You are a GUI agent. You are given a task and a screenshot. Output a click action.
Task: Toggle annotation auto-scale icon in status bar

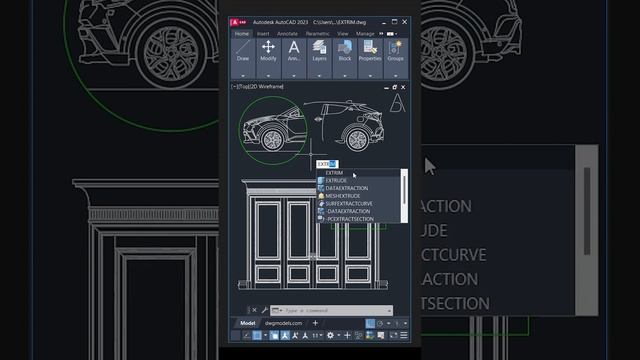tap(295, 336)
